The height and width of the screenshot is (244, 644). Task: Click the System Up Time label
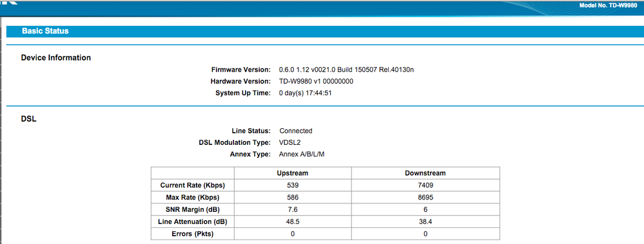click(243, 93)
